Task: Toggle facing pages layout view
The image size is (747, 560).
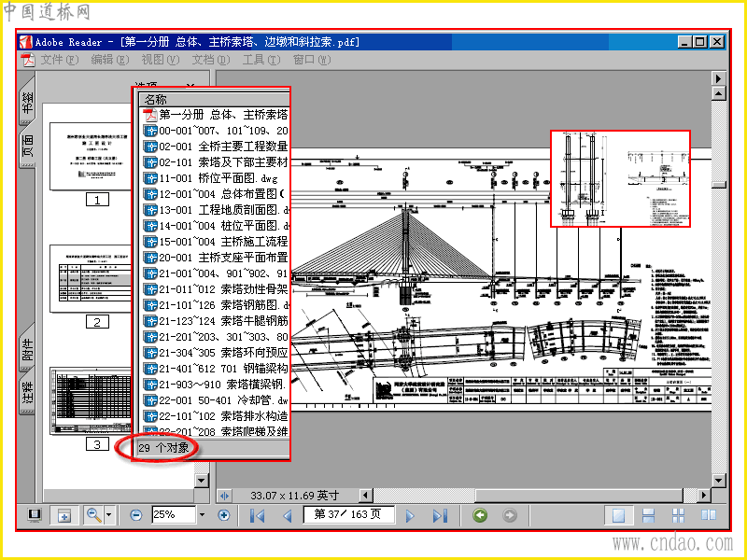Action: (x=708, y=515)
